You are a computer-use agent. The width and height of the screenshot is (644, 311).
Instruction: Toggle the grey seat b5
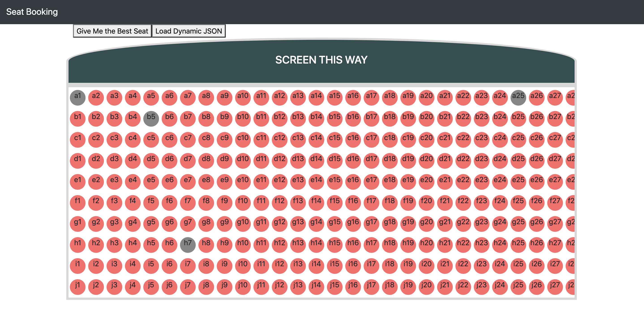tap(151, 118)
